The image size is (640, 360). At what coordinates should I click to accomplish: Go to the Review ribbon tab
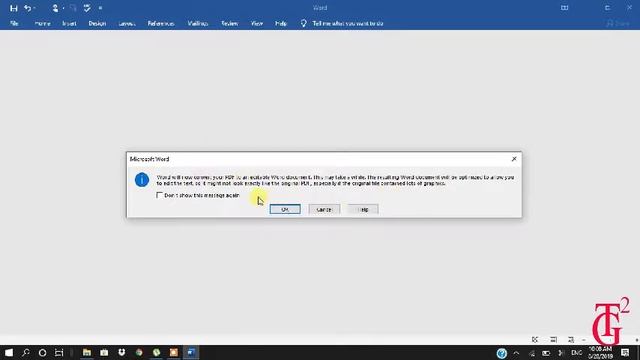tap(229, 24)
